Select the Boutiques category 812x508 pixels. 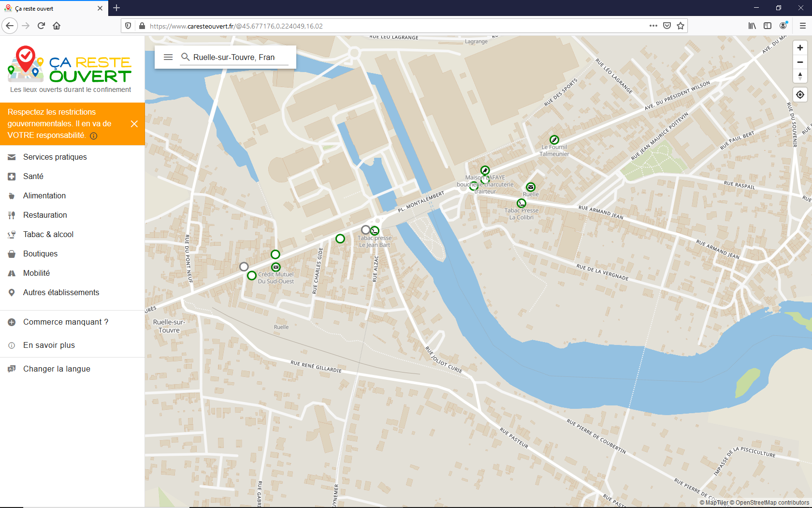tap(72, 254)
